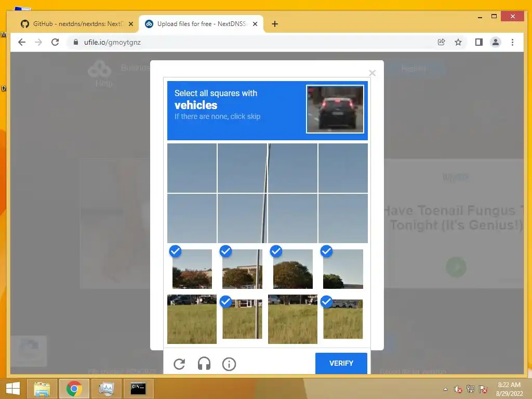Click the VERIFY button in the captcha
This screenshot has height=399, width=532.
pos(341,363)
